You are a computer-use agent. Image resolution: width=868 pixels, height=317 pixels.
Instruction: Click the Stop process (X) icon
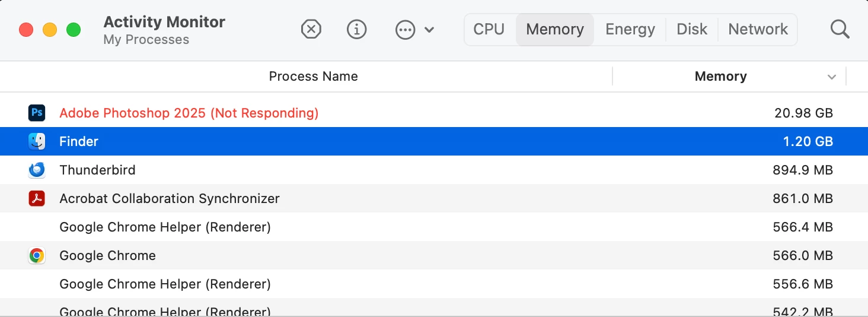click(x=311, y=29)
